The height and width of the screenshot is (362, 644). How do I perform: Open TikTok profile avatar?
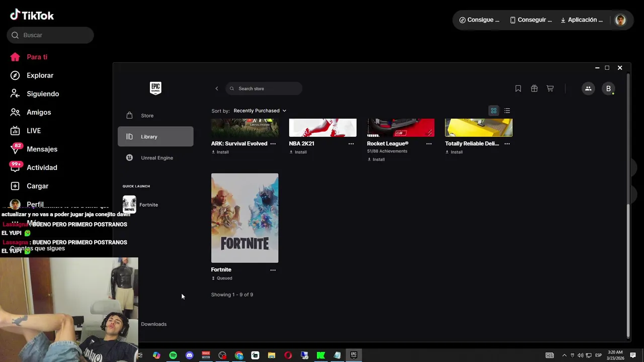tap(620, 20)
